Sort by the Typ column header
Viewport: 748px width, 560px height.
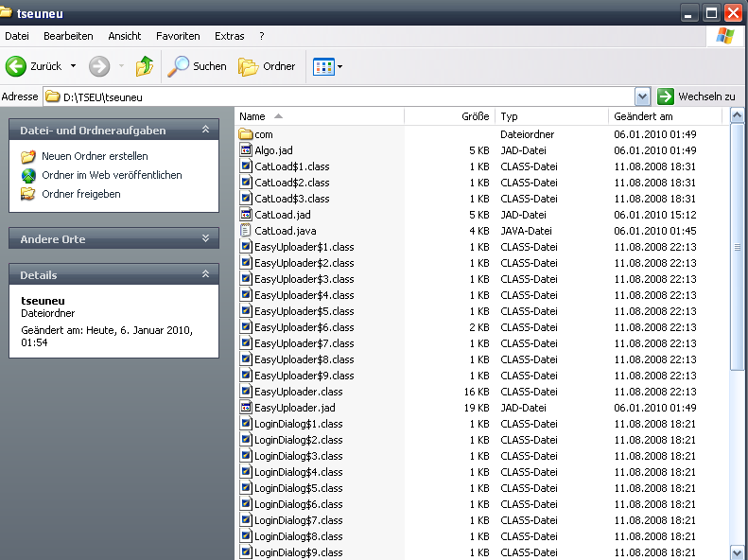[x=551, y=116]
